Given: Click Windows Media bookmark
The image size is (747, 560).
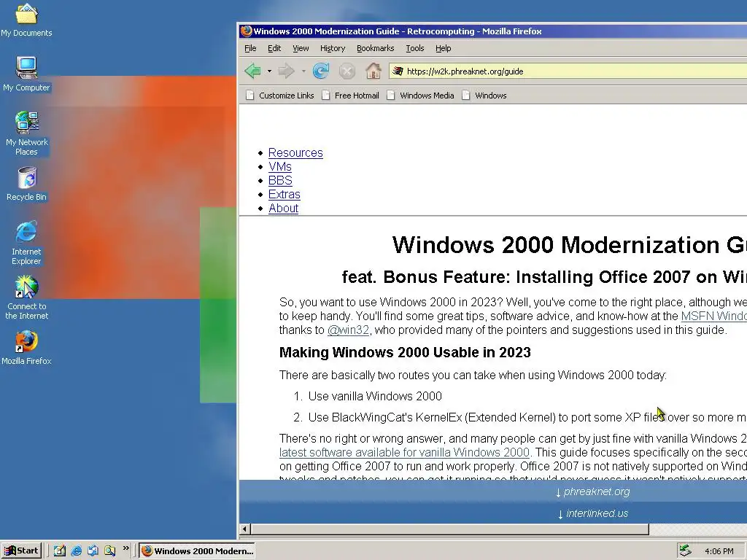Looking at the screenshot, I should [x=421, y=96].
